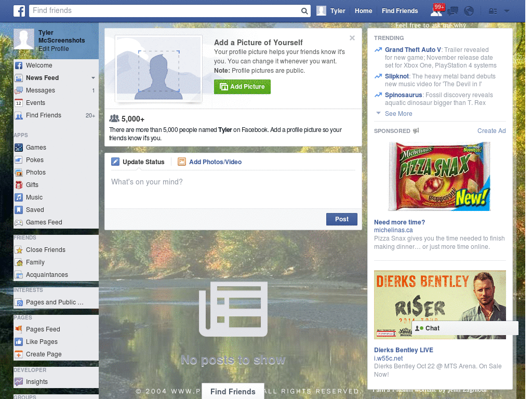The image size is (532, 399).
Task: Click the sidebar profile picture thumbnail
Action: click(24, 39)
